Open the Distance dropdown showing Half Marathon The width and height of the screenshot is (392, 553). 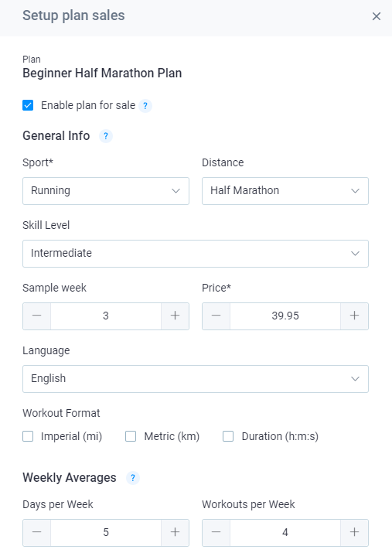(285, 191)
